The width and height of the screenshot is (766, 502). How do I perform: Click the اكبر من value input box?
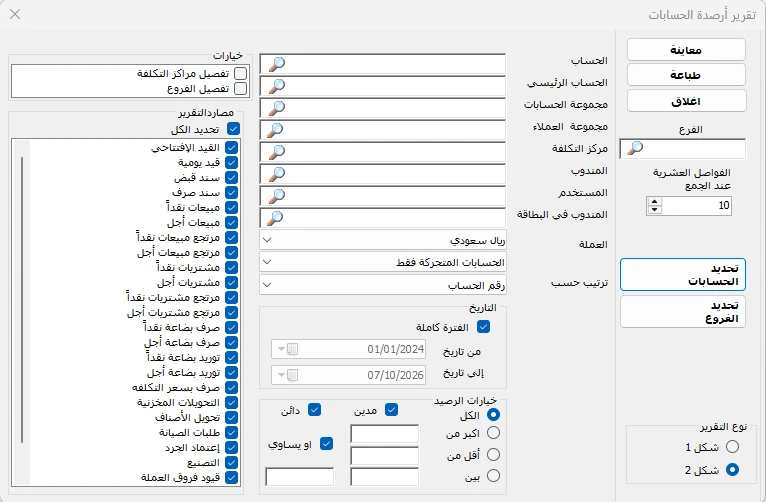pos(384,434)
